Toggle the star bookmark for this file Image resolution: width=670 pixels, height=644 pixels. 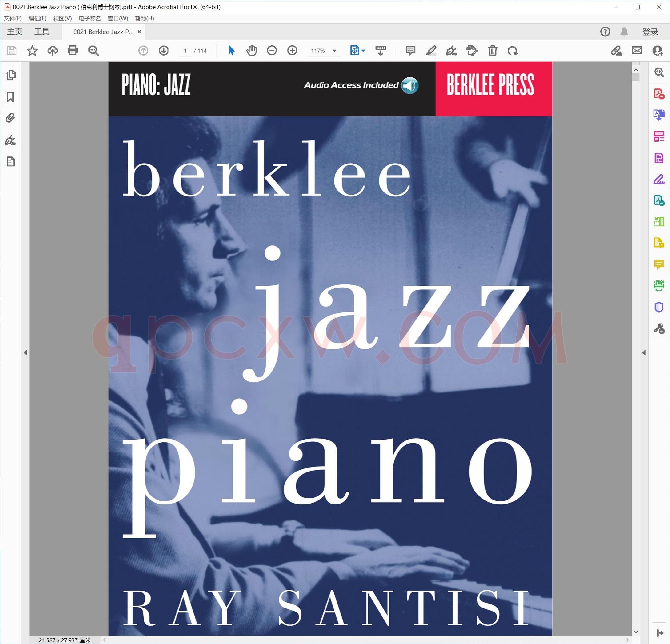pyautogui.click(x=32, y=51)
